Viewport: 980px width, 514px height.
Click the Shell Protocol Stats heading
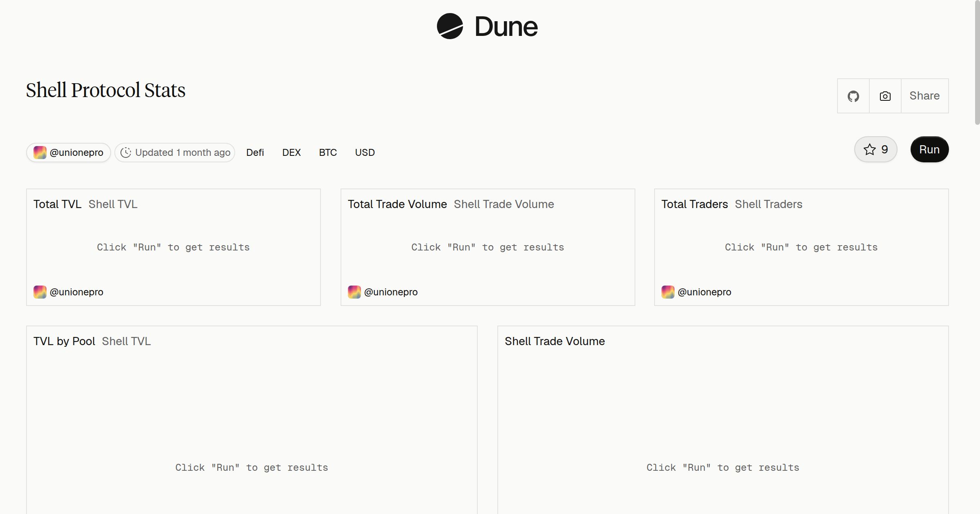coord(106,90)
